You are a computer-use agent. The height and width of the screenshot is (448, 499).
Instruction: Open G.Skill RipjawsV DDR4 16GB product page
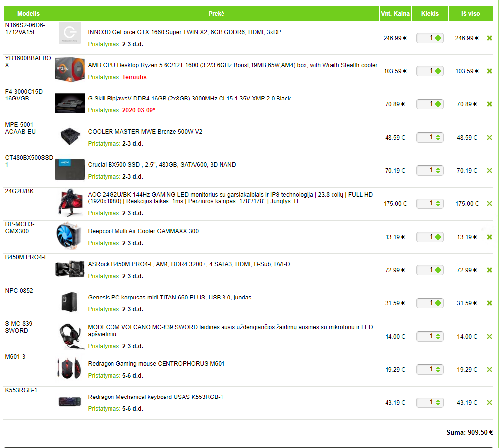189,99
